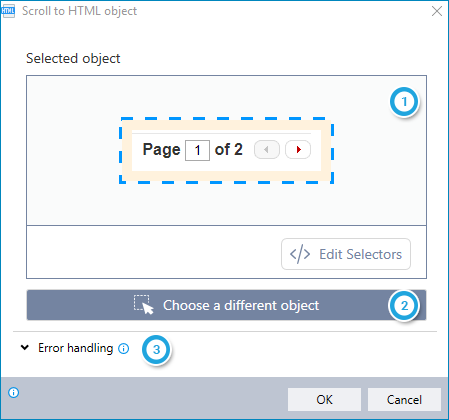Image resolution: width=449 pixels, height=420 pixels.
Task: Close the Scroll to HTML object window
Action: tap(437, 11)
